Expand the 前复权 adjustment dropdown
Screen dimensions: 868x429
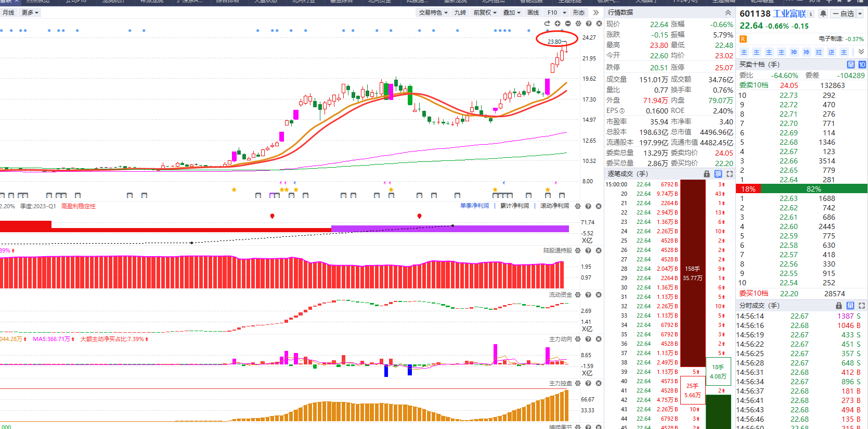pyautogui.click(x=485, y=12)
